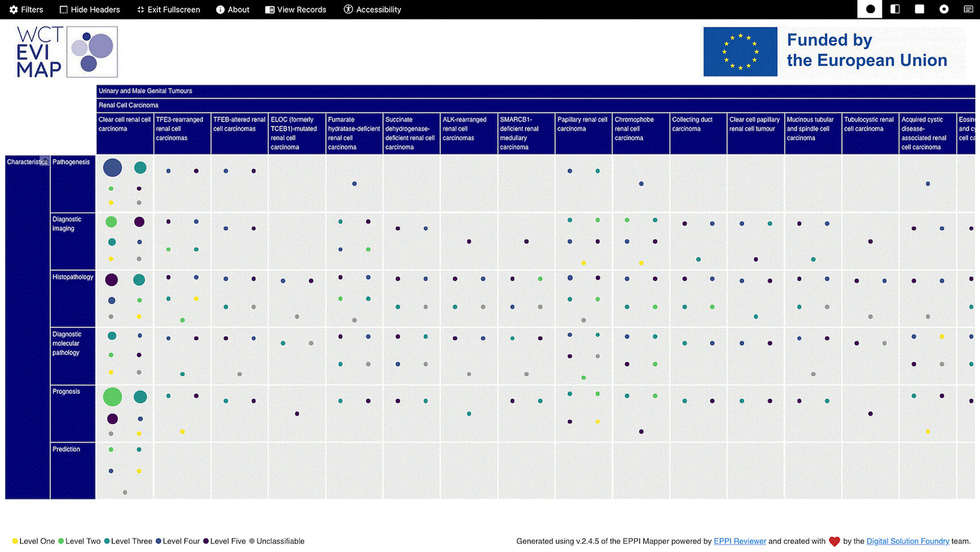Click the European Union flag logo
980x552 pixels.
[x=740, y=52]
